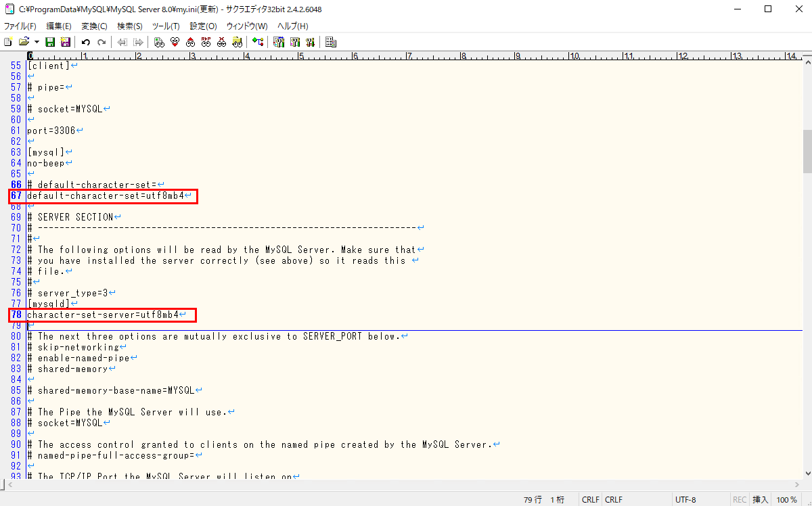Screen dimensions: 812x506
Task: Click the '# The Pipe the MySQL Server will use.' line
Action: pyautogui.click(x=127, y=412)
